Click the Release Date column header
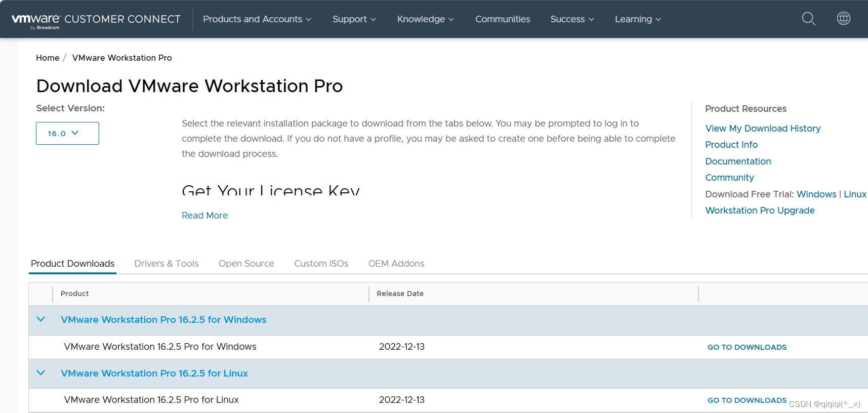The image size is (868, 413). tap(400, 294)
